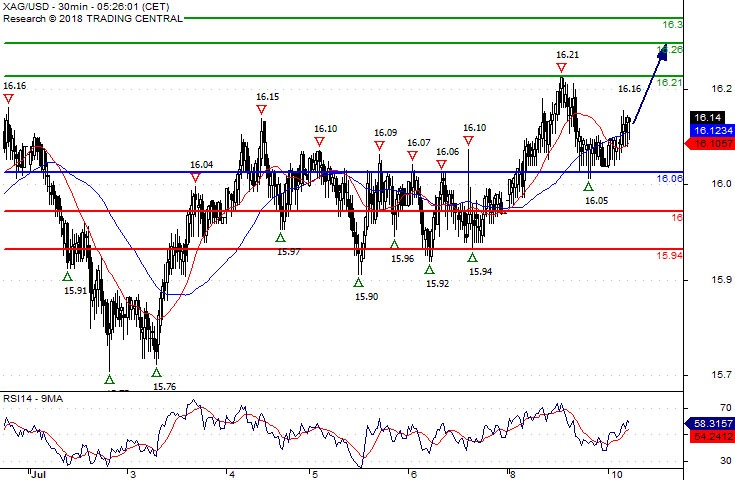This screenshot has height=480, width=735.
Task: Click the red triangle marker below the 16.04 label
Action: (195, 178)
